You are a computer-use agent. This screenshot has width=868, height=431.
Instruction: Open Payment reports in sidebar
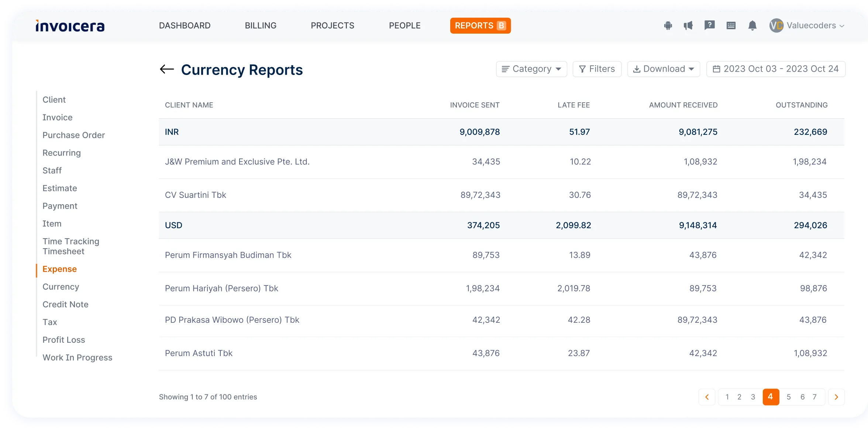[60, 206]
